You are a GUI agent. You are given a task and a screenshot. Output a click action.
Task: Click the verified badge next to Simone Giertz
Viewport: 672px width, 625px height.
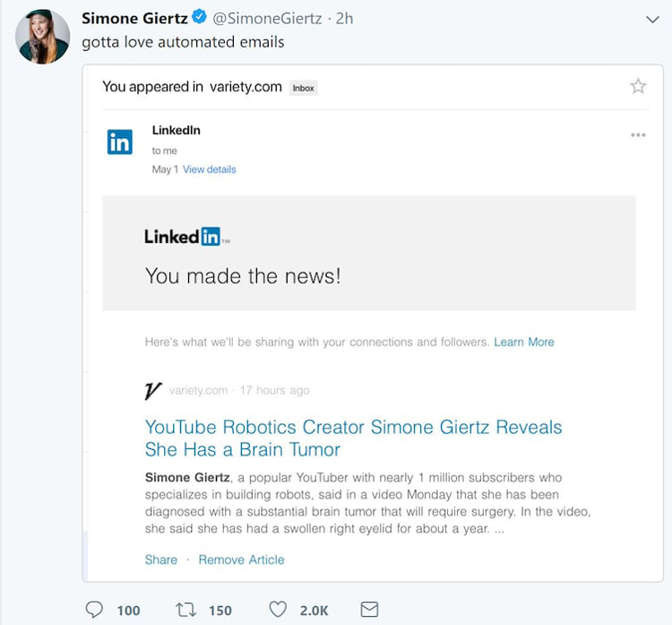pyautogui.click(x=201, y=19)
